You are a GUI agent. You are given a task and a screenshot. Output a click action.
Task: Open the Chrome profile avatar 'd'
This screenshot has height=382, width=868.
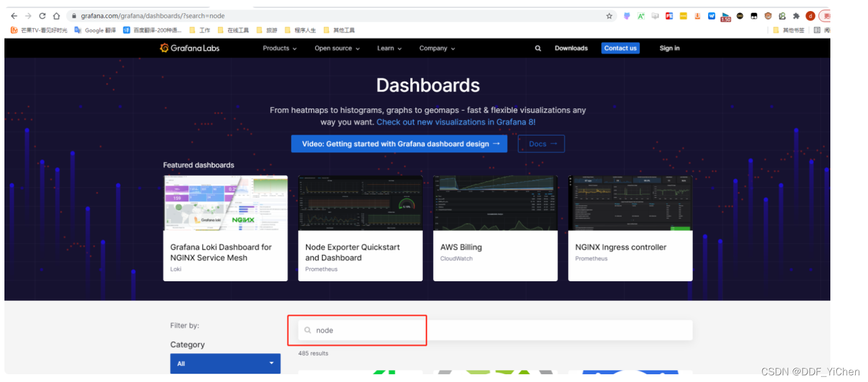point(810,16)
